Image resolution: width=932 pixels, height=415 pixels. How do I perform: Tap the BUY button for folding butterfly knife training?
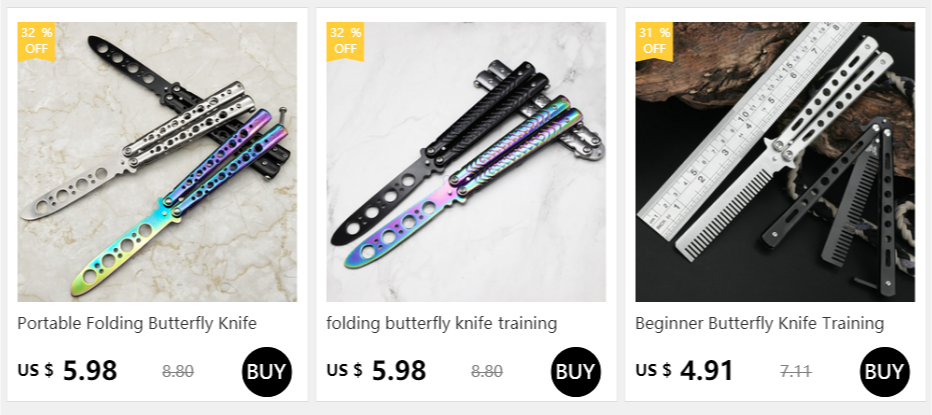coord(576,372)
